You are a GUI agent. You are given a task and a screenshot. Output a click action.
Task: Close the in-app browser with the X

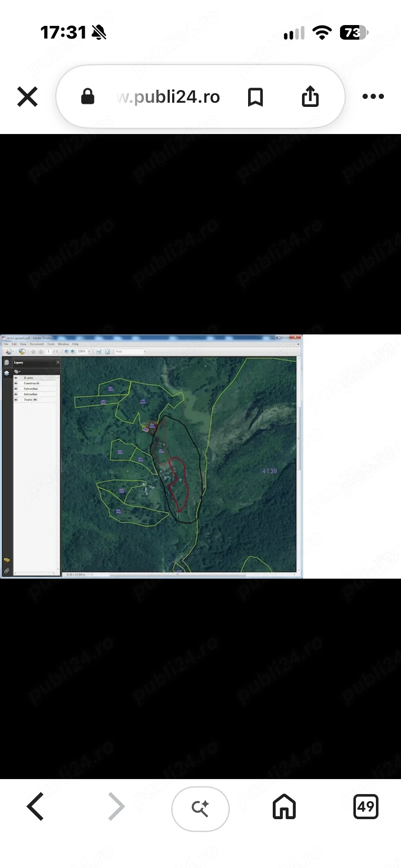28,96
